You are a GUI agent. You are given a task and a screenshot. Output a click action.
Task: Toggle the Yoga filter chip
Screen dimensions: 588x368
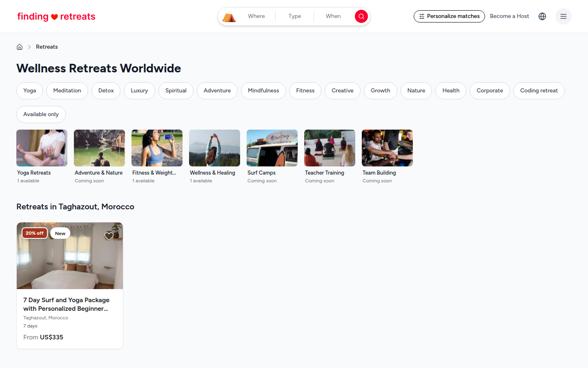click(29, 91)
